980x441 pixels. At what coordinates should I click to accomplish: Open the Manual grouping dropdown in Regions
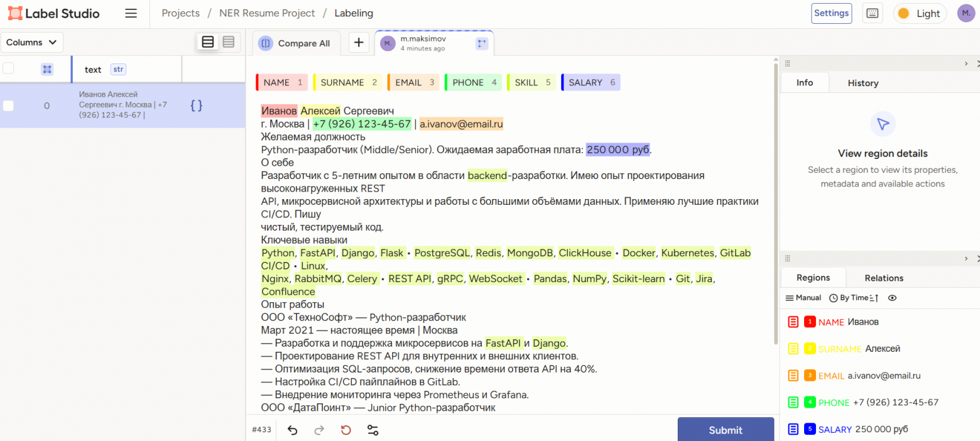coord(803,297)
